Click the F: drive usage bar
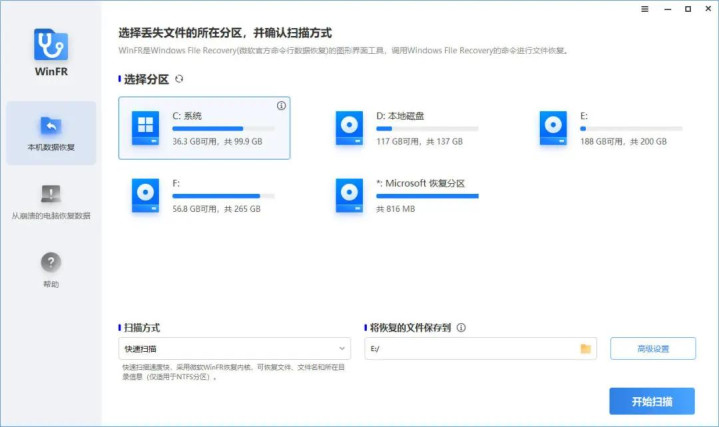 point(223,196)
